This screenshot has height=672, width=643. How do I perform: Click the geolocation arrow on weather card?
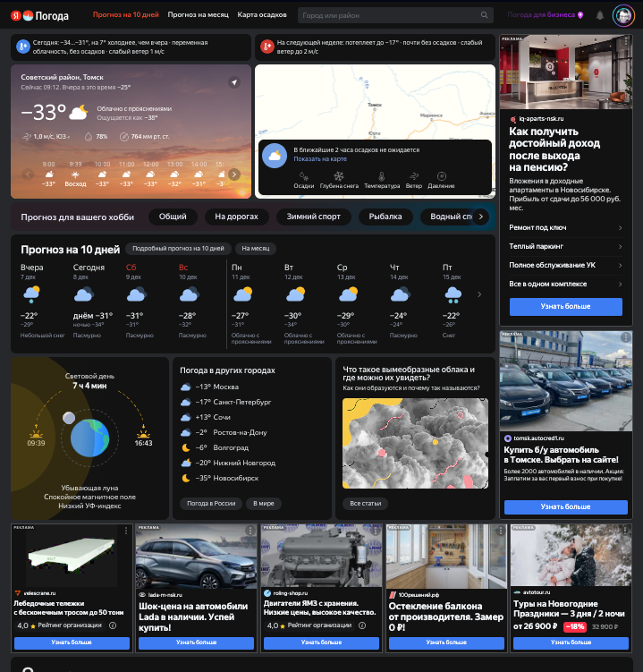[234, 82]
